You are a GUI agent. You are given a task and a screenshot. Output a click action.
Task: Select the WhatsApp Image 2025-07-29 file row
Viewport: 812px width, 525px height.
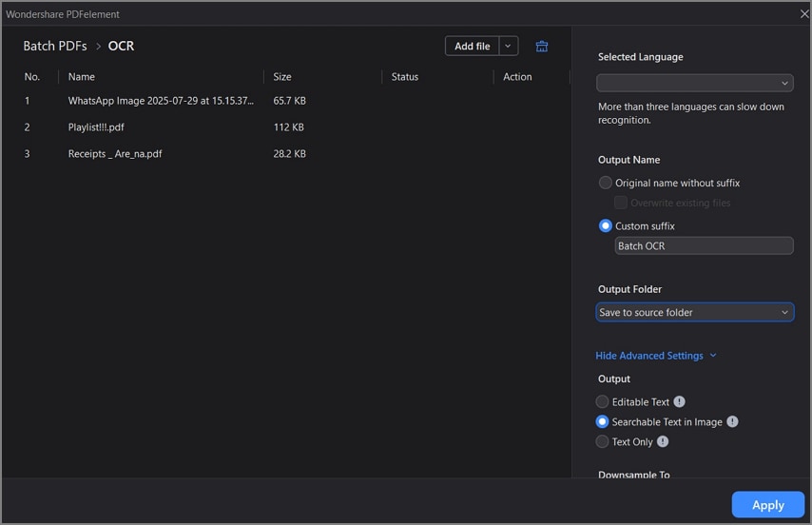coord(285,101)
